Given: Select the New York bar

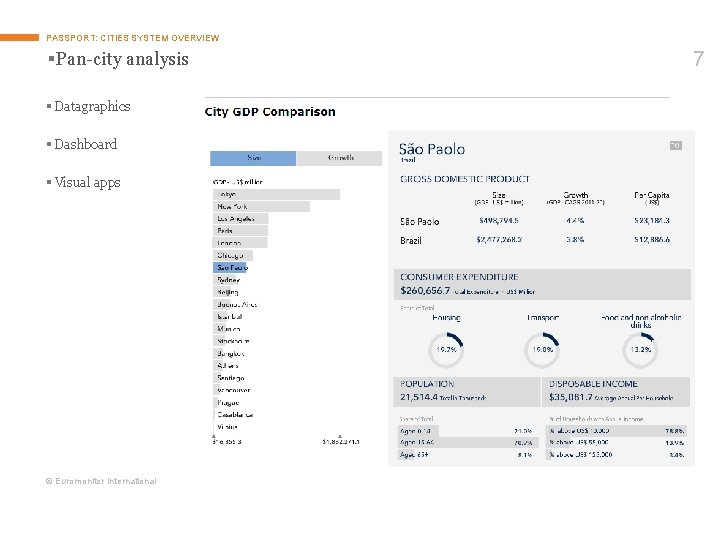Looking at the screenshot, I should [x=262, y=207].
